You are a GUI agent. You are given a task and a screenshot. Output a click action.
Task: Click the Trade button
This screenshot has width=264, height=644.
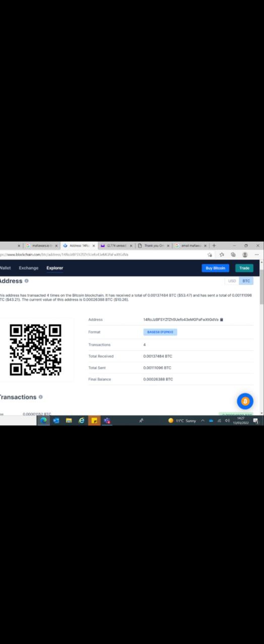[x=244, y=268]
